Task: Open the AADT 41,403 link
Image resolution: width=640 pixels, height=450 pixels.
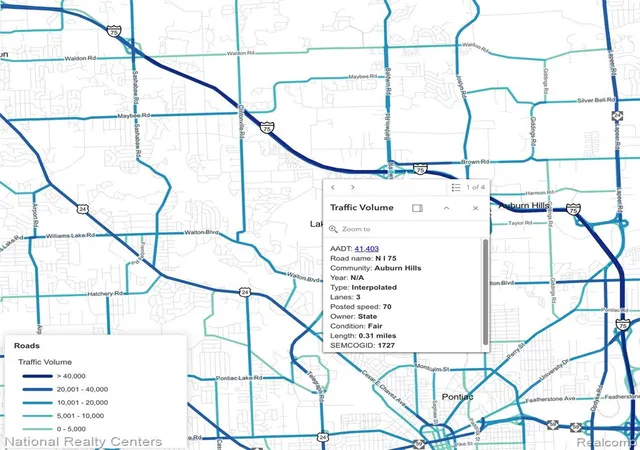Action: (367, 249)
